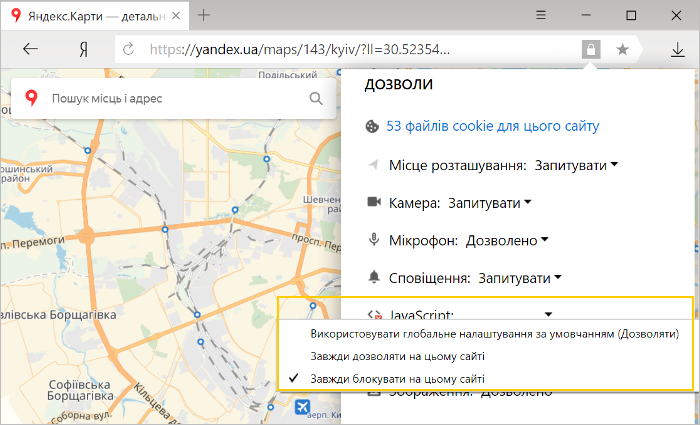The image size is (700, 425).
Task: Click the browser back arrow
Action: pyautogui.click(x=30, y=49)
